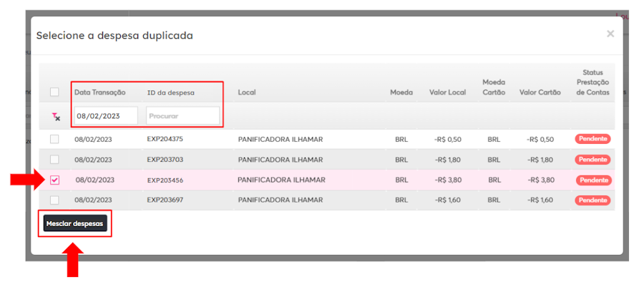The height and width of the screenshot is (287, 644).
Task: Focus the ID da despesa search field
Action: (182, 115)
